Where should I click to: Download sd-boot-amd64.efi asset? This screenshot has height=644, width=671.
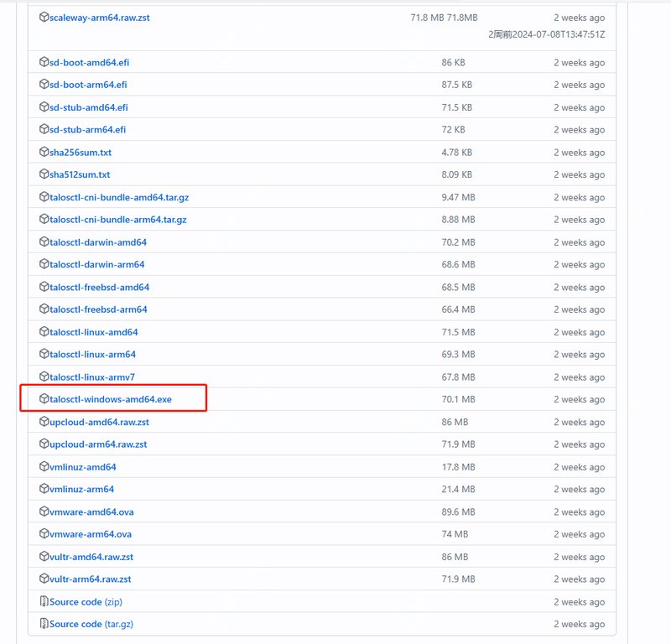click(x=89, y=63)
